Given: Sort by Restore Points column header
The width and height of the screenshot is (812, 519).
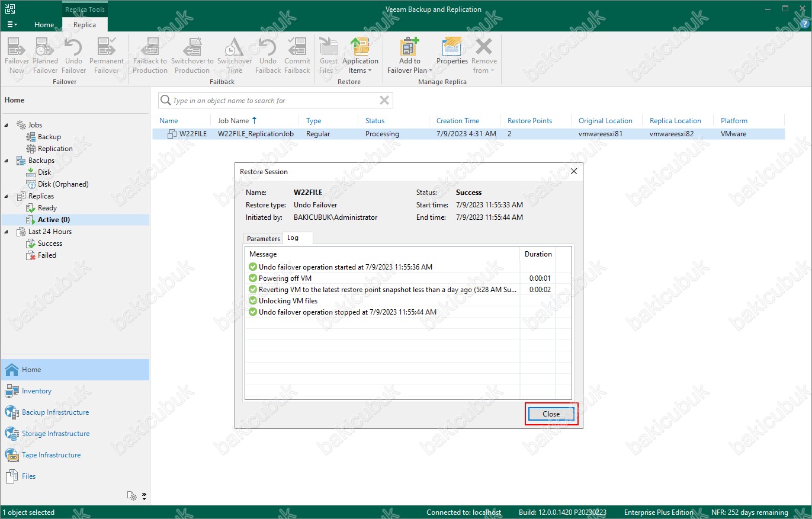Looking at the screenshot, I should point(529,121).
